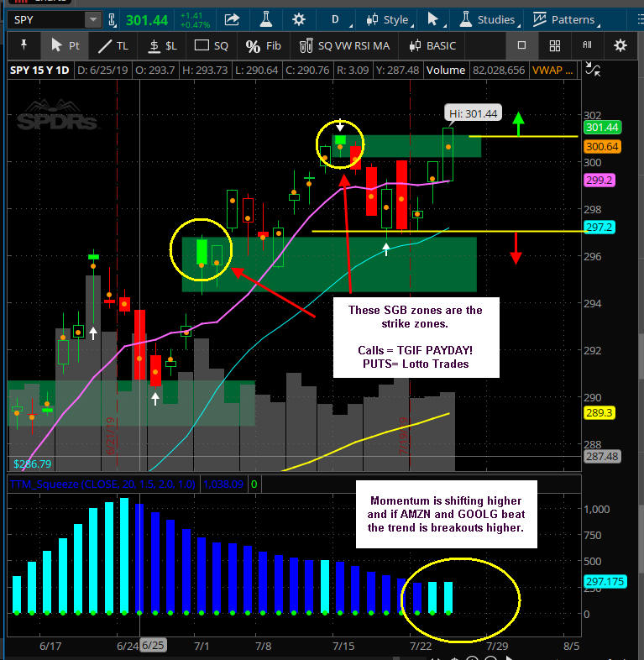Click the All button on drawing toolbar
The height and width of the screenshot is (660, 644).
pos(587,45)
